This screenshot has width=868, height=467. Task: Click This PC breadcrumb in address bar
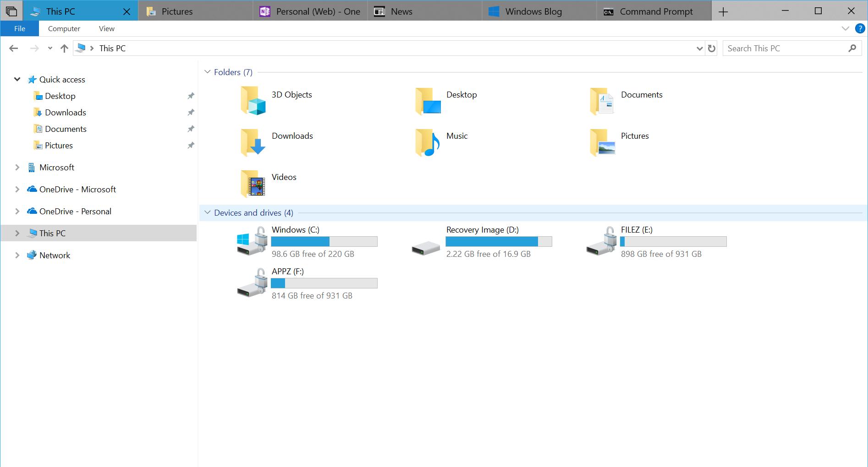point(112,48)
